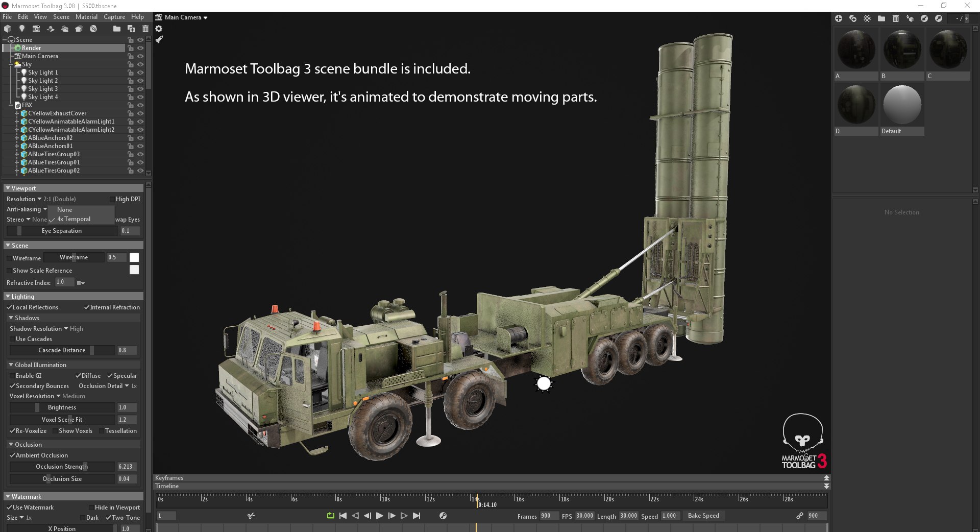
Task: Hide Sky Light 1 with eye icon
Action: click(x=140, y=72)
